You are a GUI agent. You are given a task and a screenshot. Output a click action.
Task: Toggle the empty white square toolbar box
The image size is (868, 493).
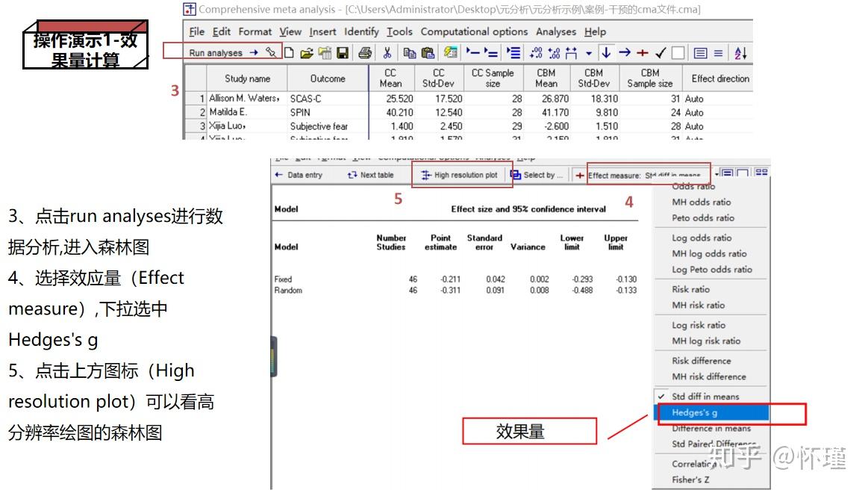pyautogui.click(x=678, y=52)
